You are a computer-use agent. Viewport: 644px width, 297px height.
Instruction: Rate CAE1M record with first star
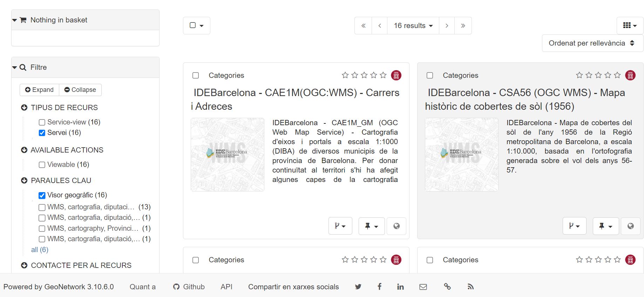point(345,75)
